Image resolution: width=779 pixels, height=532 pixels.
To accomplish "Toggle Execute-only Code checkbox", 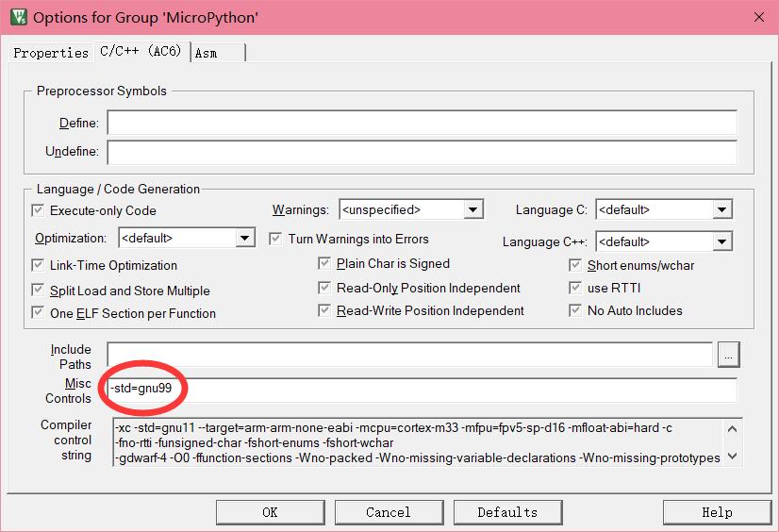I will click(x=39, y=210).
